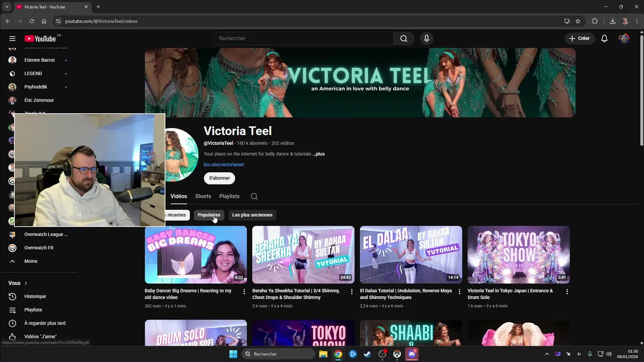Open the browser extensions puzzle icon

click(x=595, y=21)
